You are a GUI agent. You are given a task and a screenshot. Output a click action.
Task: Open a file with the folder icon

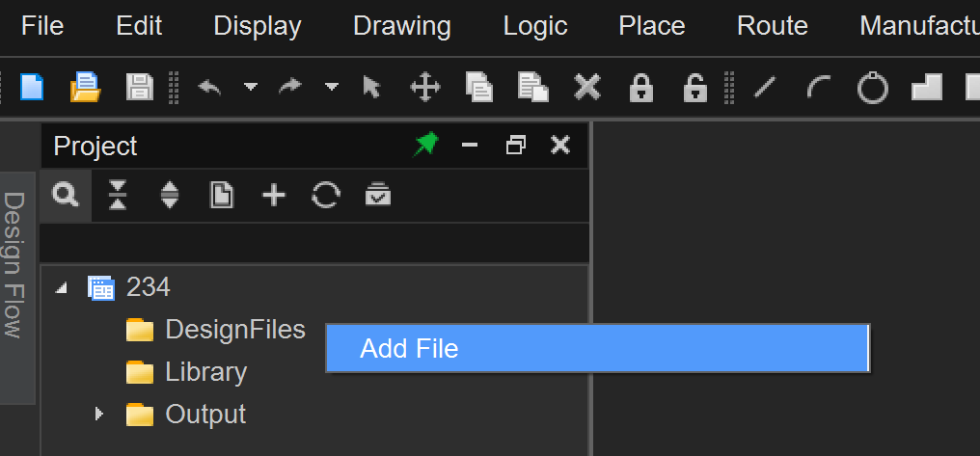click(86, 88)
